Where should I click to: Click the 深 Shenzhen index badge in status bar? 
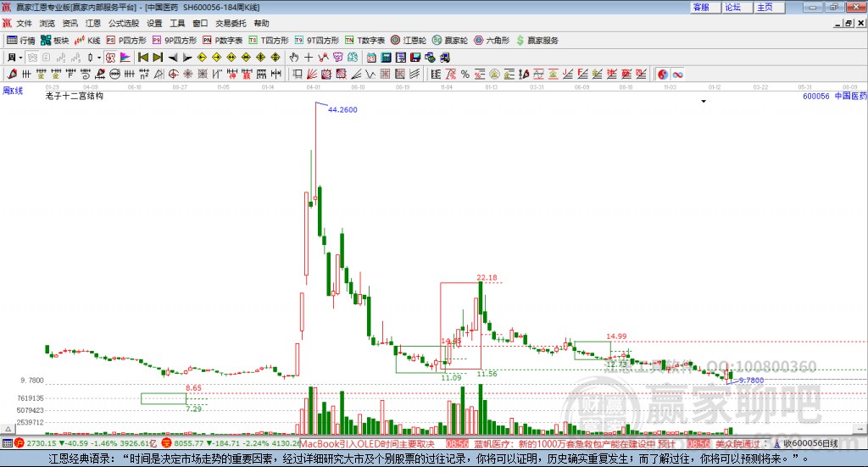tap(166, 443)
